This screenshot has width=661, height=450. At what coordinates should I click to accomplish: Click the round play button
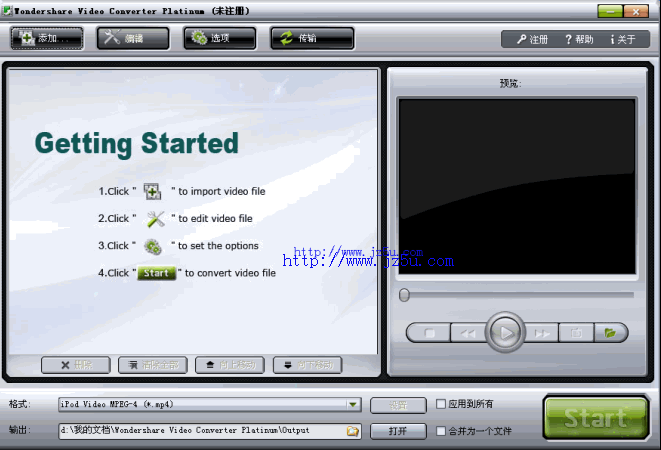[505, 333]
